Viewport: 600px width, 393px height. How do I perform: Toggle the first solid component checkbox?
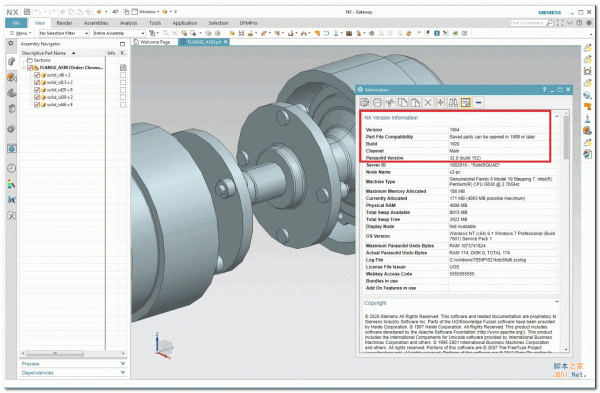37,75
